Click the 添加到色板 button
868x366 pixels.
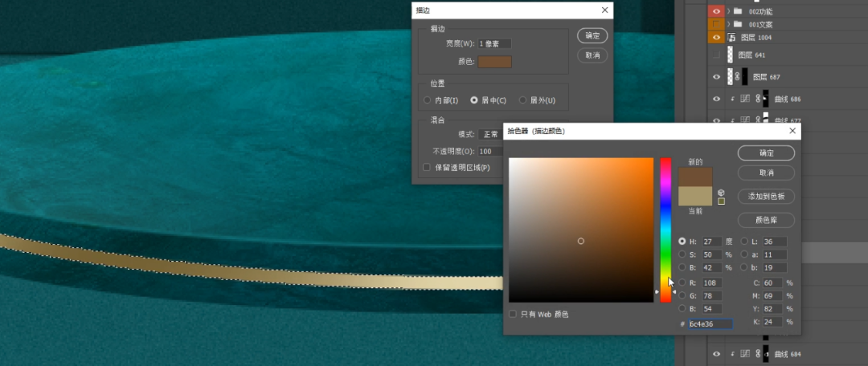click(x=766, y=197)
